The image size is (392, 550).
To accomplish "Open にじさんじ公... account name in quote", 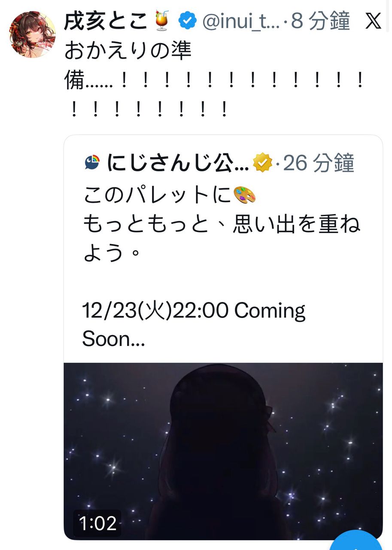I will pos(178,163).
